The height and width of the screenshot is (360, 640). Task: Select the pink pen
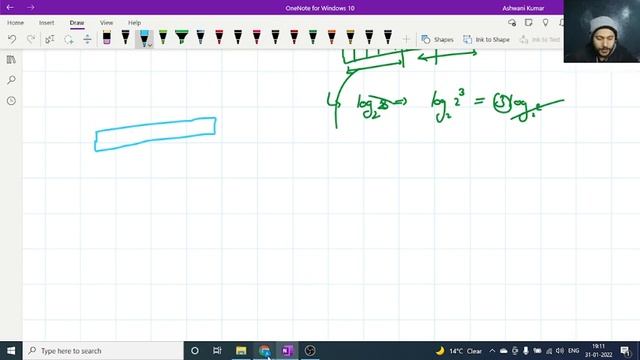tap(256, 38)
